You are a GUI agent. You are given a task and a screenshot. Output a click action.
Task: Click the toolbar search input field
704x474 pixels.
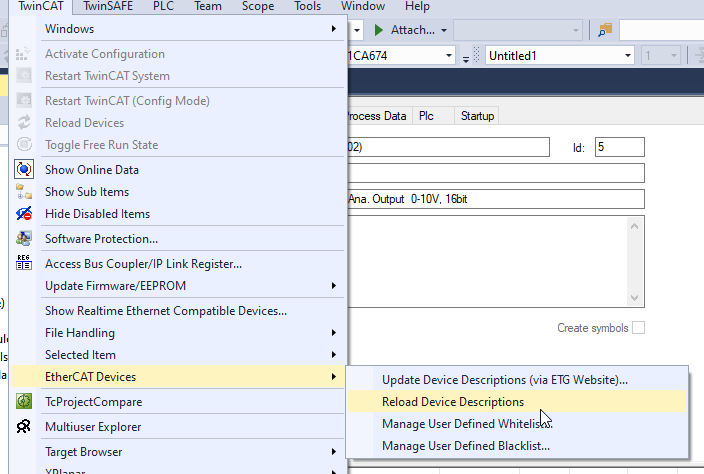pos(661,31)
